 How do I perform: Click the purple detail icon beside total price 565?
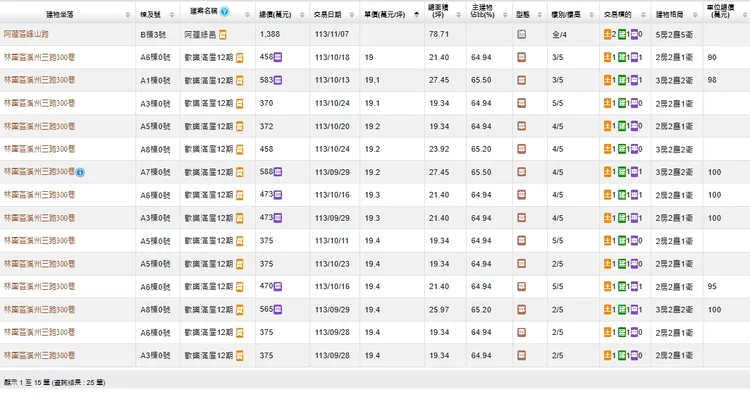[x=278, y=309]
